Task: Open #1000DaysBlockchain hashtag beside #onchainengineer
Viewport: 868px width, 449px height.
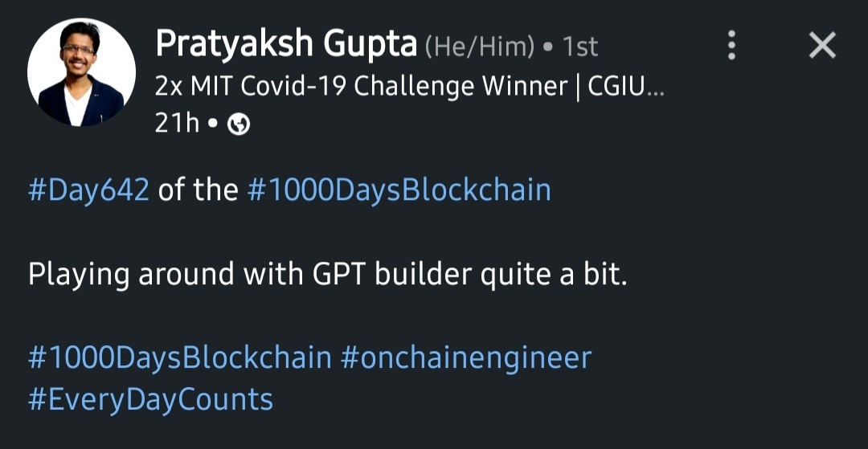Action: tap(180, 357)
